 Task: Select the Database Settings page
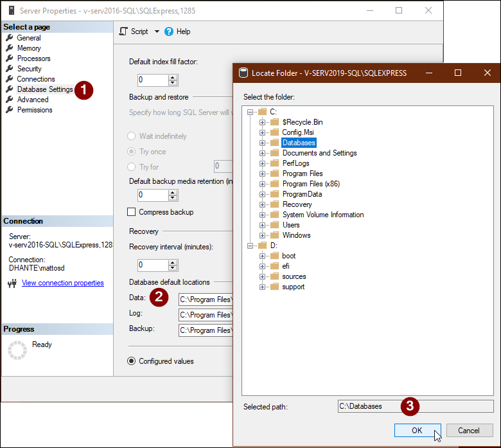pyautogui.click(x=45, y=89)
